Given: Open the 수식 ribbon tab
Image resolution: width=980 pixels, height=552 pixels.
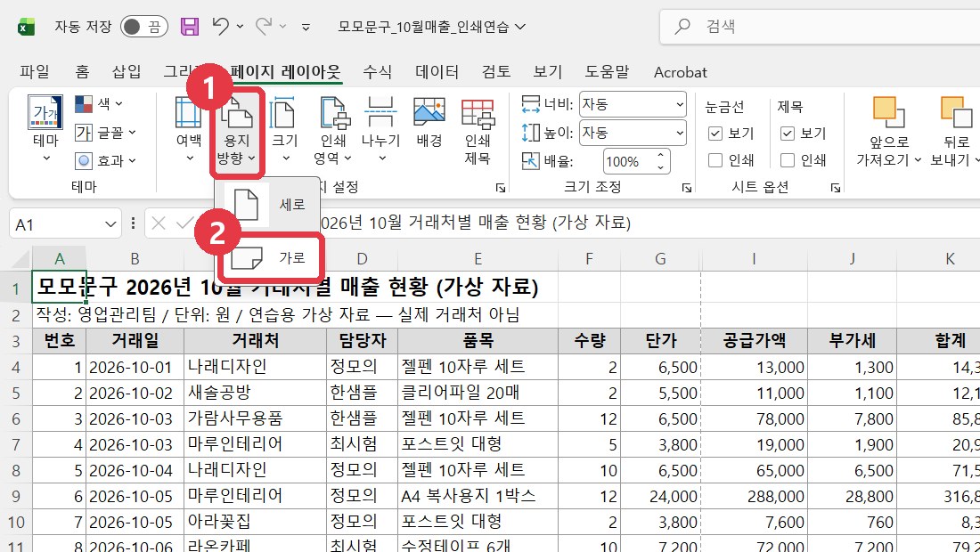Looking at the screenshot, I should [x=378, y=72].
